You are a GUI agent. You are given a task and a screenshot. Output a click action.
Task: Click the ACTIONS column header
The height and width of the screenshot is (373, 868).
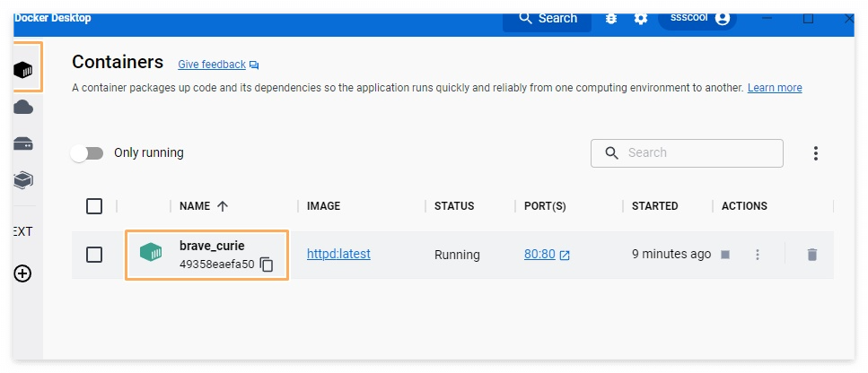(x=744, y=206)
